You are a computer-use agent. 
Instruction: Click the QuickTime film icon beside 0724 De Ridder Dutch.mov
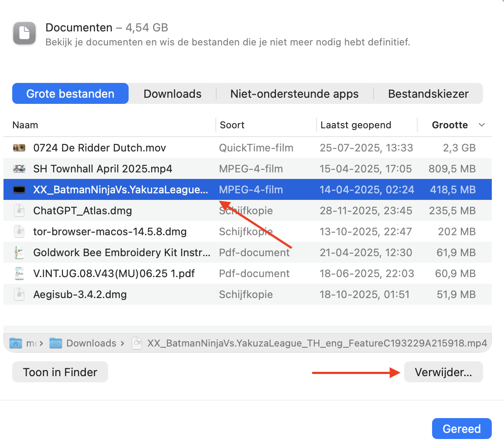point(20,148)
